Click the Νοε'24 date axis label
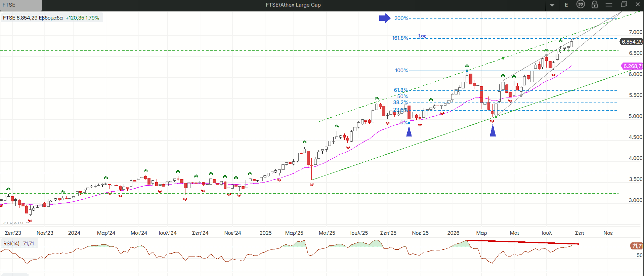644x276 pixels. pos(233,233)
